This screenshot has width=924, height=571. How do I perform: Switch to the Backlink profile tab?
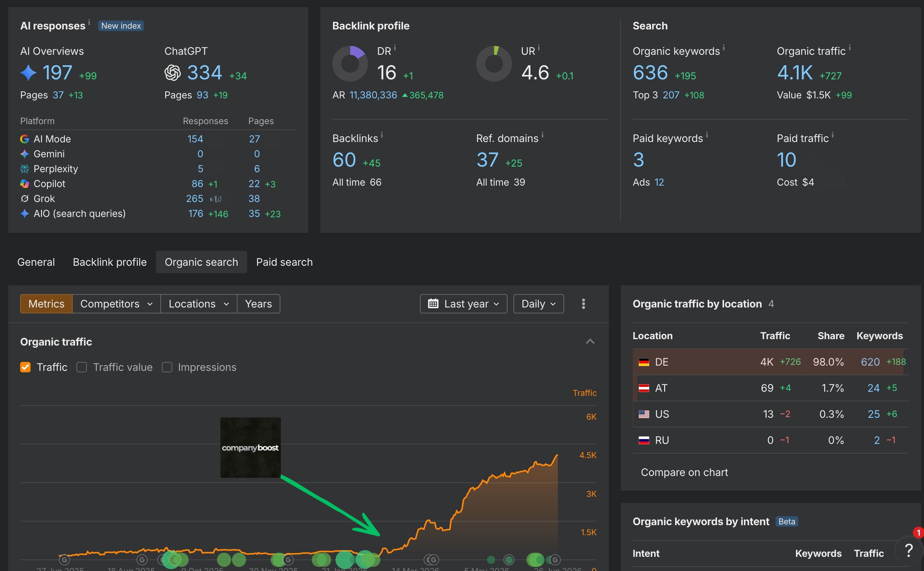point(110,262)
